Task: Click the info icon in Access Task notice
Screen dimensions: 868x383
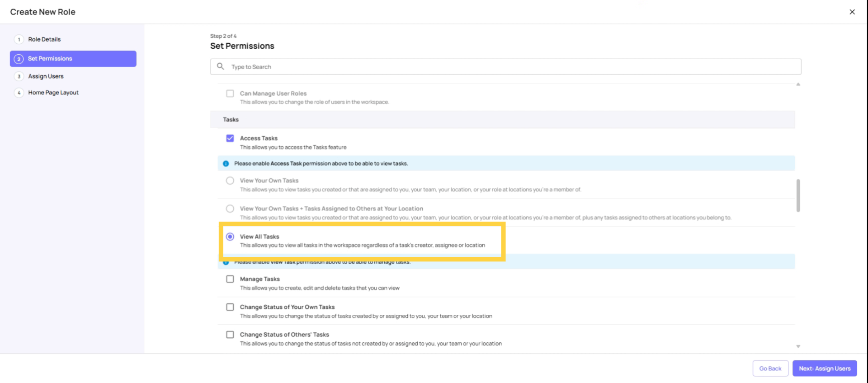Action: pyautogui.click(x=226, y=163)
